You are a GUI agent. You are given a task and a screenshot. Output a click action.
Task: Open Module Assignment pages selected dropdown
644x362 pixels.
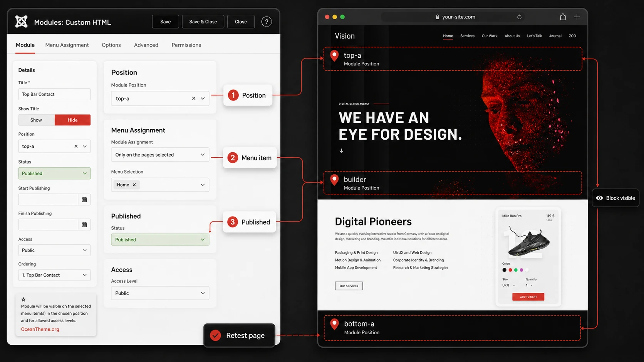click(160, 155)
